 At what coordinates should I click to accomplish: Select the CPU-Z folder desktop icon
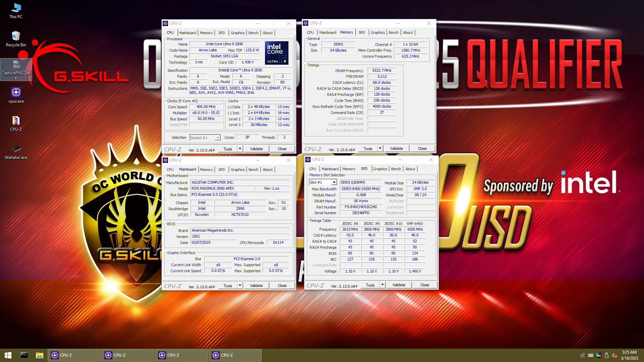(16, 123)
